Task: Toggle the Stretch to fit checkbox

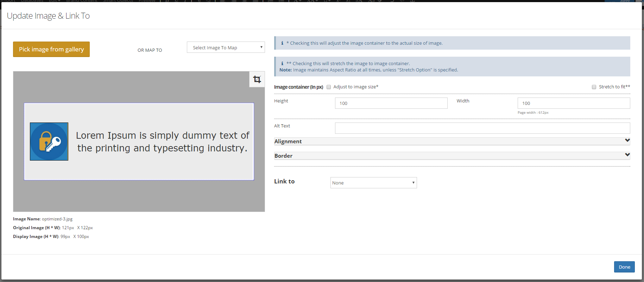Action: click(x=594, y=87)
